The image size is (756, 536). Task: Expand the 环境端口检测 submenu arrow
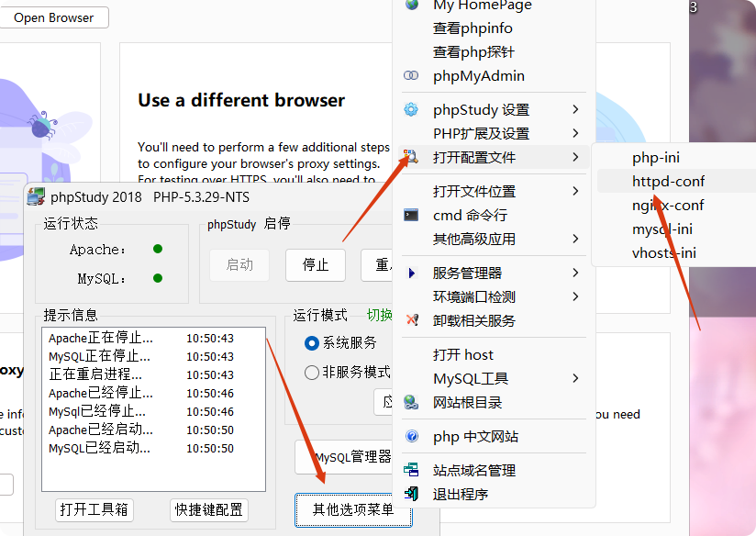pos(575,296)
